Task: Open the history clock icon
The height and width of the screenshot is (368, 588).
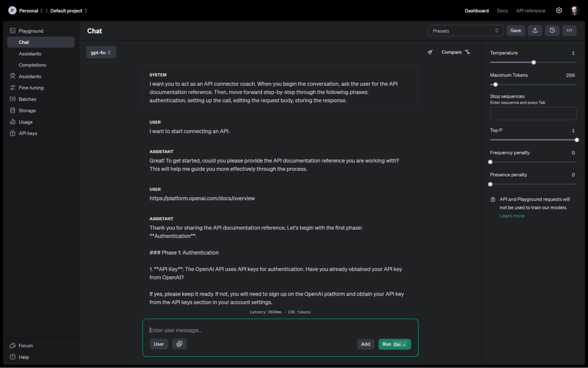Action: (552, 30)
